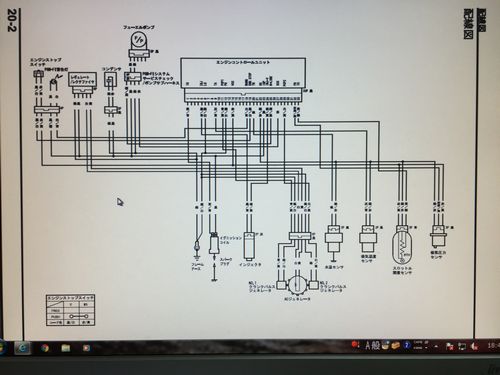Toggle the IME input mode 'A' indicator
The height and width of the screenshot is (375, 500).
point(368,346)
